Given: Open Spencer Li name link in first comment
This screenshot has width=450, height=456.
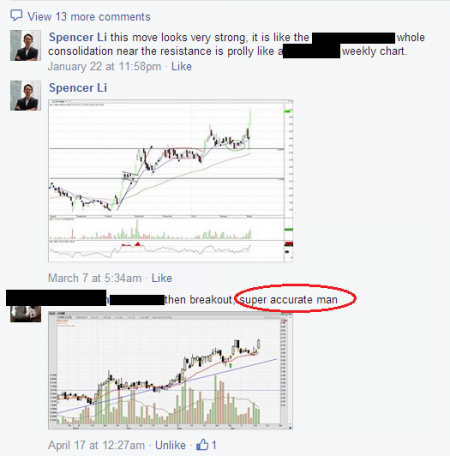Looking at the screenshot, I should (x=78, y=37).
